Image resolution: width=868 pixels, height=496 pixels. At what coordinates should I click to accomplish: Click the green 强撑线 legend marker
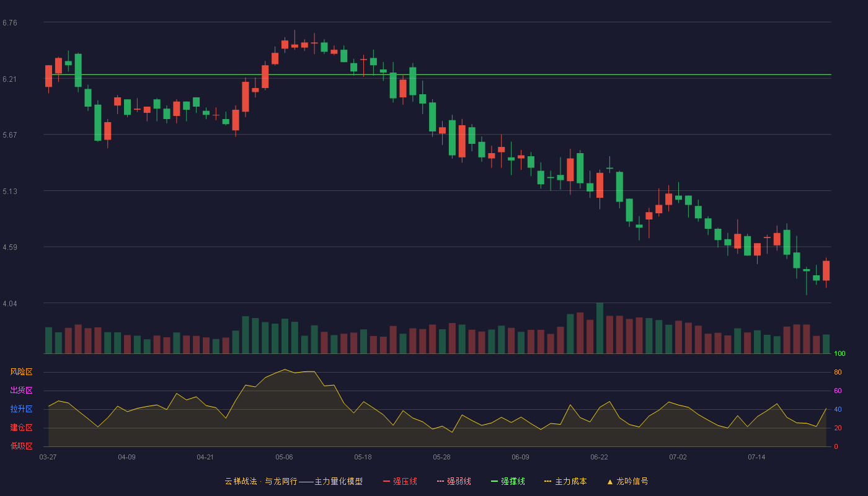(x=494, y=481)
